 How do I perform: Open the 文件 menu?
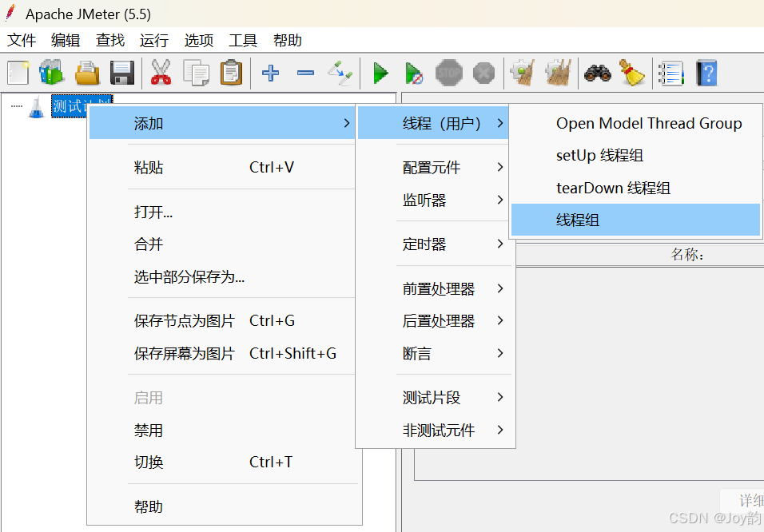(x=22, y=40)
